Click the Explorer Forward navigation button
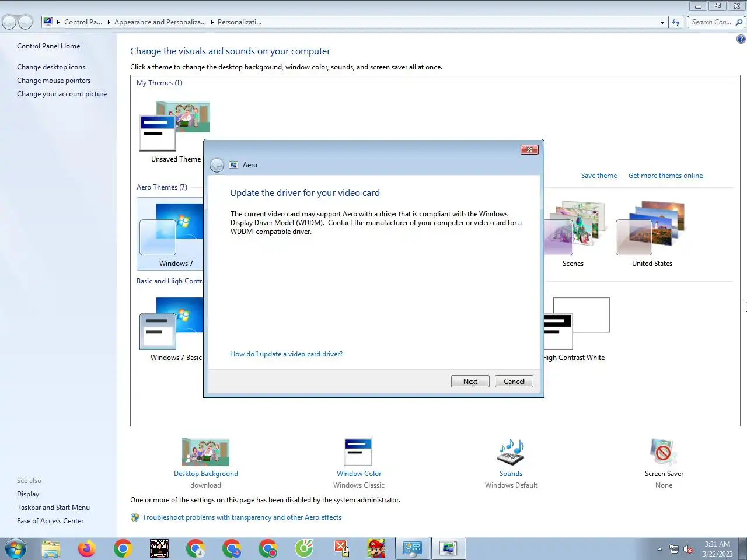The width and height of the screenshot is (747, 560). (26, 22)
